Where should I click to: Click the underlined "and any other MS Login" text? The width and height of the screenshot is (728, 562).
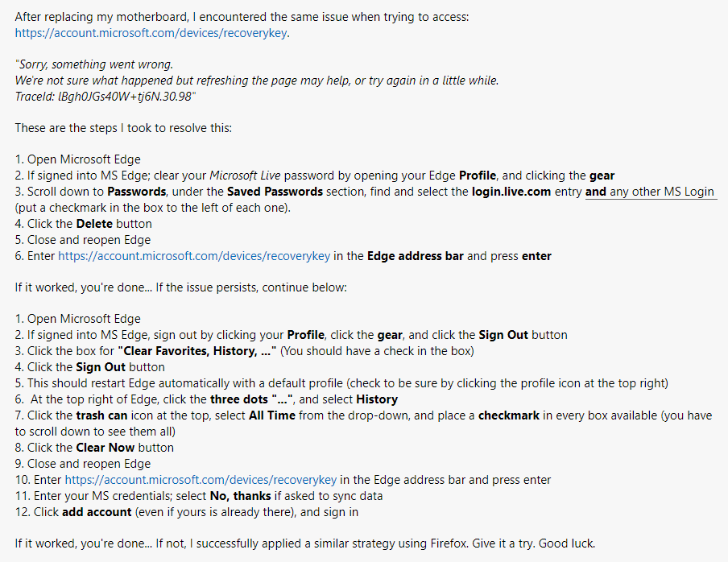pyautogui.click(x=650, y=192)
